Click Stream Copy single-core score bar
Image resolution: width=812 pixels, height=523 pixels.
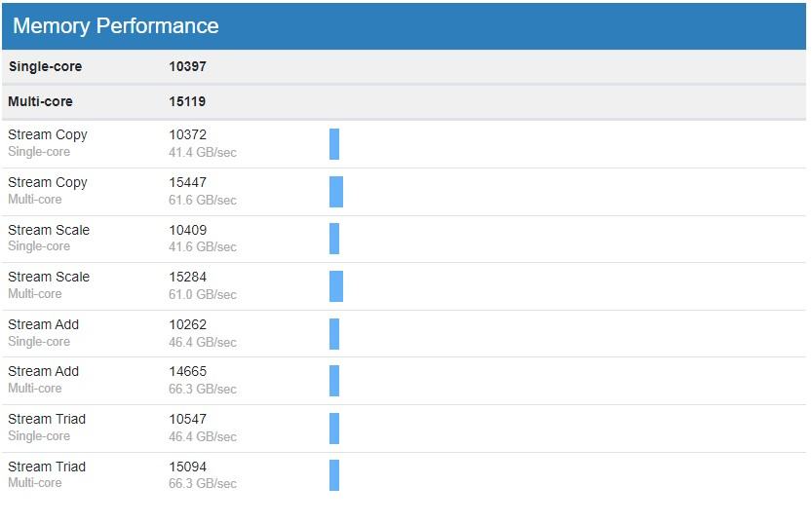(x=334, y=144)
